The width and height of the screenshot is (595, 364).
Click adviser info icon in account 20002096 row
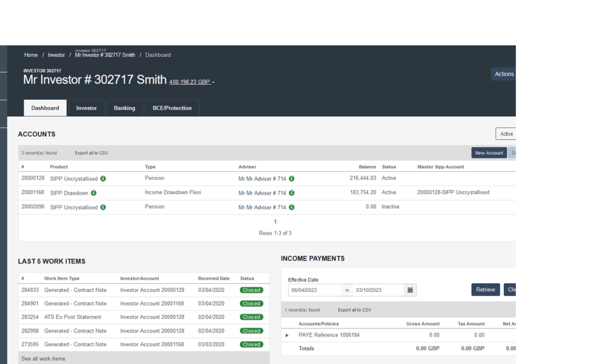(x=291, y=207)
